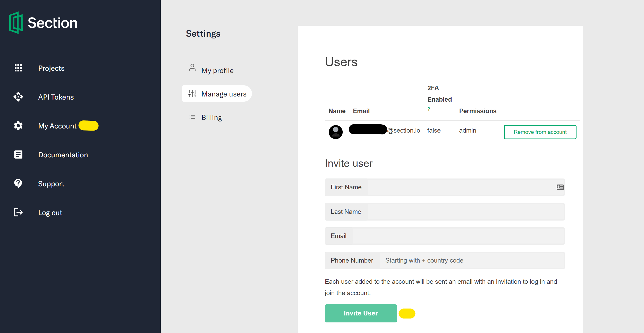Click the Manage users sliders icon
This screenshot has width=644, height=333.
pos(192,94)
